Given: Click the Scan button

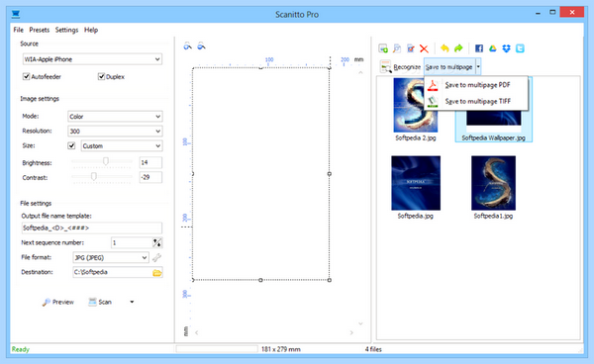Looking at the screenshot, I should click(x=100, y=302).
